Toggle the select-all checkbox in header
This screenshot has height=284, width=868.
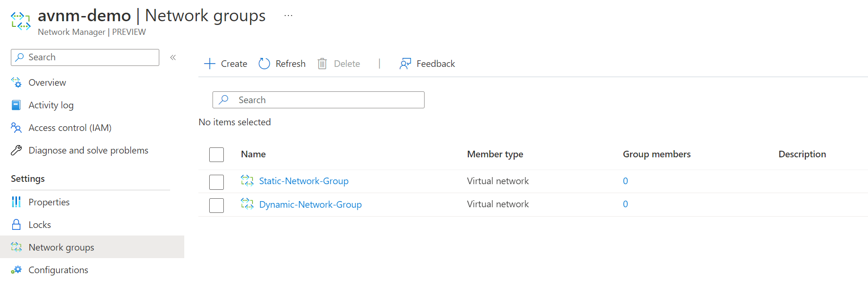coord(216,154)
